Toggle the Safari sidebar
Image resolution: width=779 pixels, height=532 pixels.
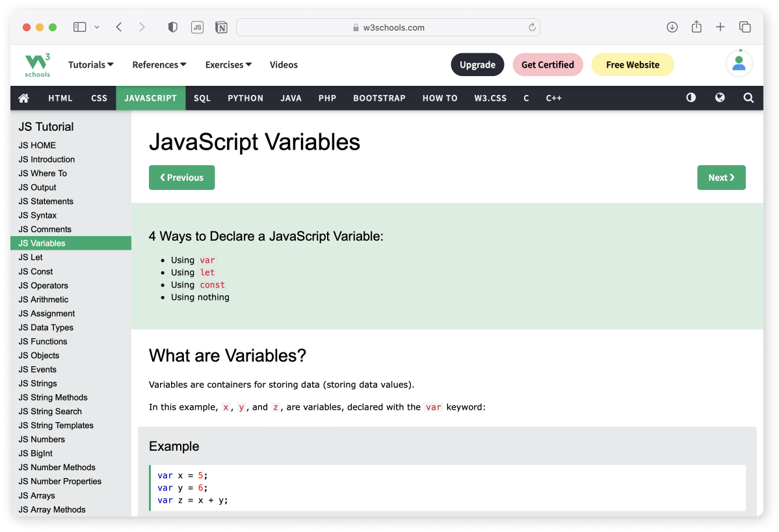79,27
